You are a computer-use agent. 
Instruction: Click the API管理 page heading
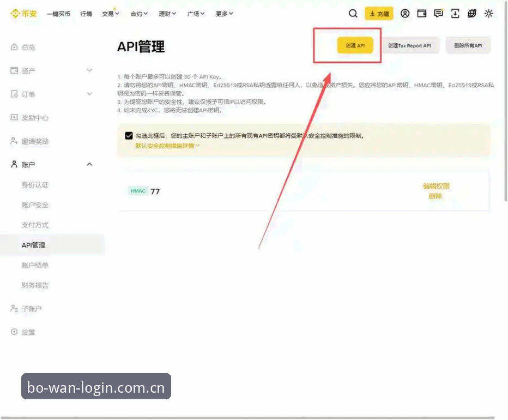point(141,46)
